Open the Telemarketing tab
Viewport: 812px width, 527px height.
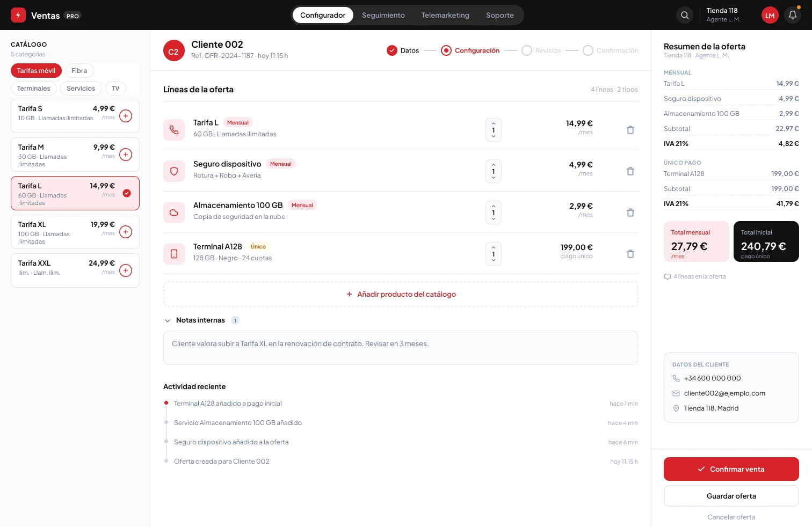pyautogui.click(x=445, y=15)
